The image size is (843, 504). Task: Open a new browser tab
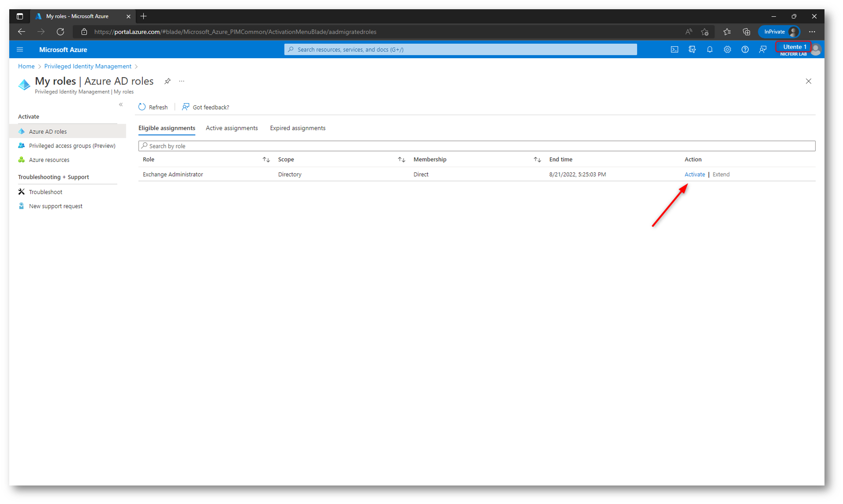143,16
